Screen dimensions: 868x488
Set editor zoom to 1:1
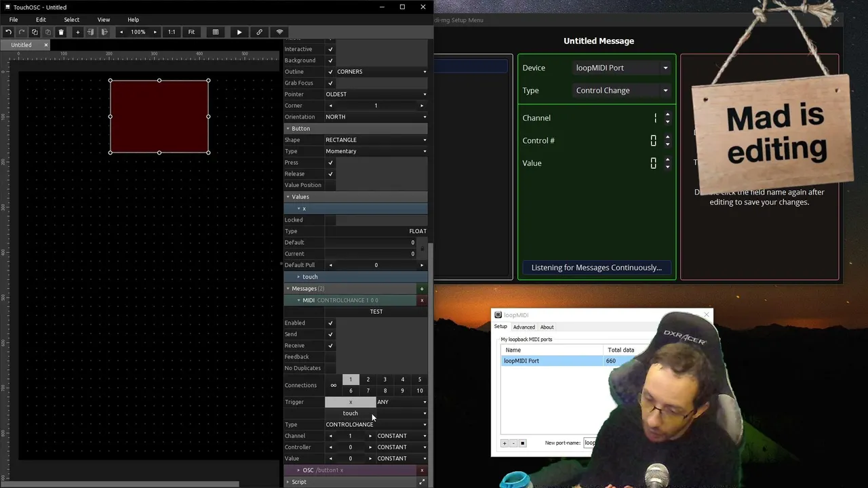click(172, 32)
